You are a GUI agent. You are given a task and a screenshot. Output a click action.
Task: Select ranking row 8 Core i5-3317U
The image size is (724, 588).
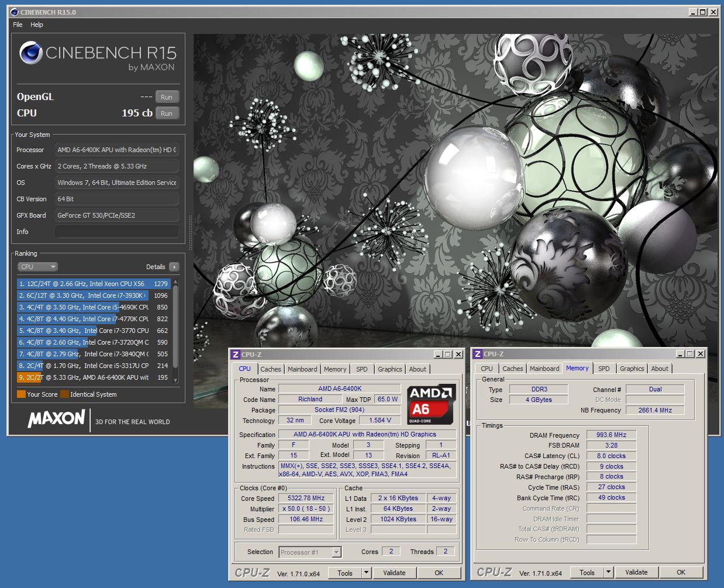click(94, 366)
